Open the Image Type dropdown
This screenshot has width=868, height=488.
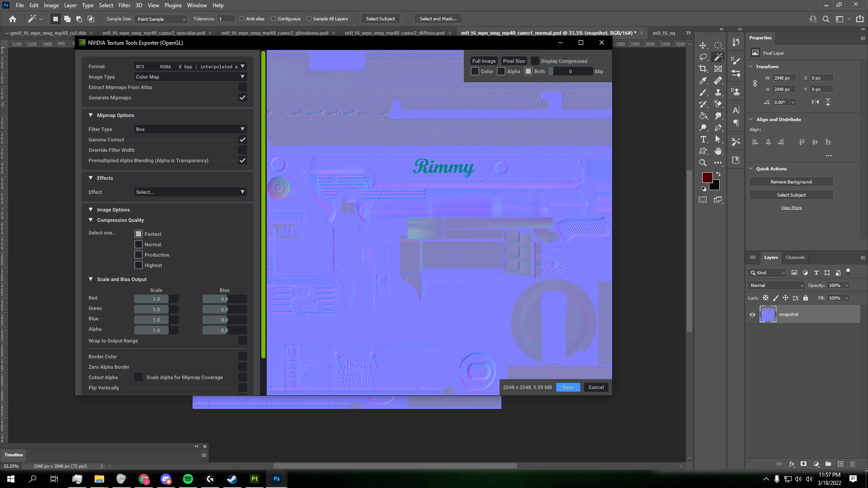click(x=190, y=77)
